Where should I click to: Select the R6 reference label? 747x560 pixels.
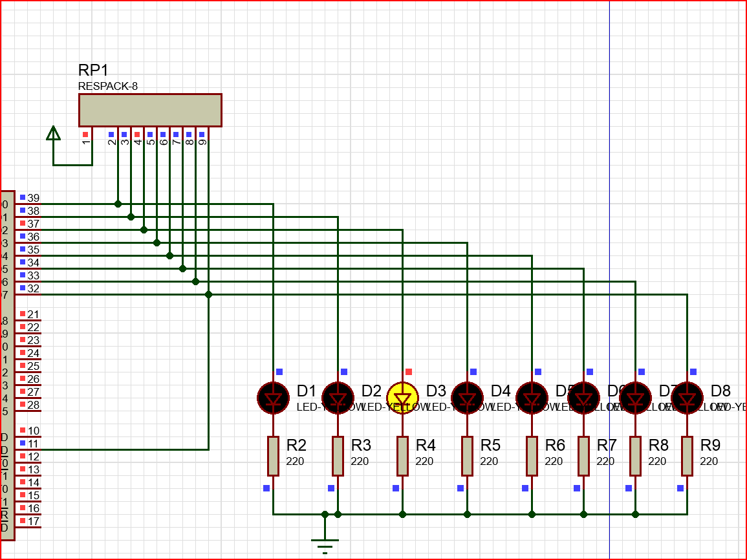pyautogui.click(x=555, y=446)
